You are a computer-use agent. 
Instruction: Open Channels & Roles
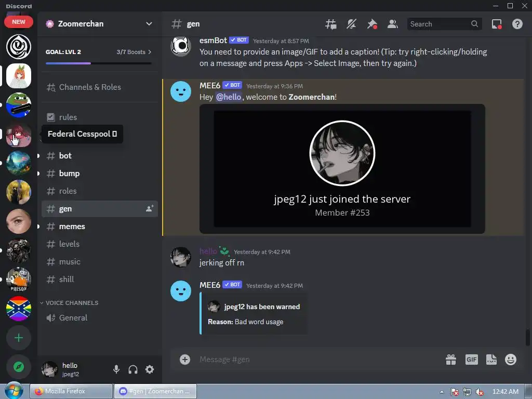coord(99,87)
